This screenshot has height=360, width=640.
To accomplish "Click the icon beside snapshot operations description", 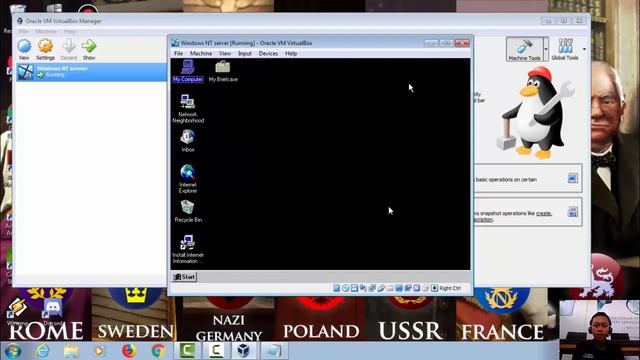I will click(x=572, y=212).
